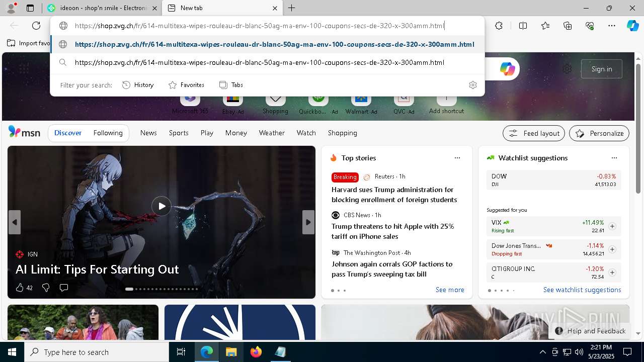This screenshot has width=644, height=362.
Task: Like the AI Limit story
Action: click(x=24, y=288)
